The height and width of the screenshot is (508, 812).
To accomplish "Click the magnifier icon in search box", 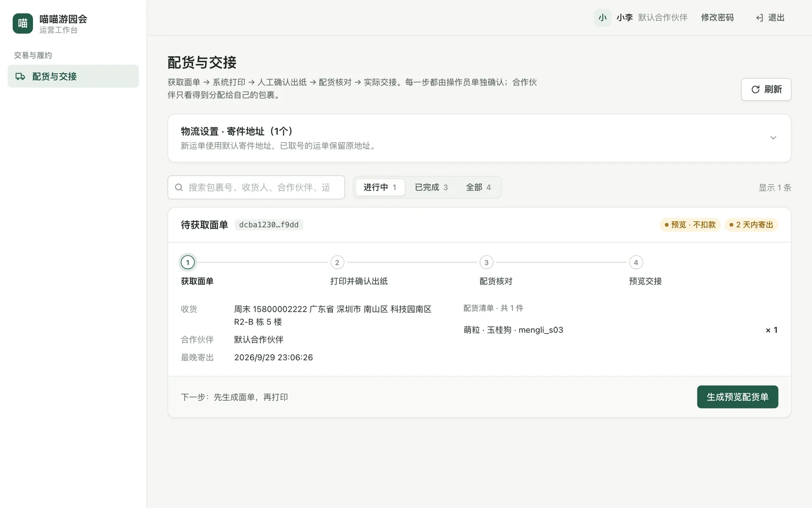I will click(179, 187).
